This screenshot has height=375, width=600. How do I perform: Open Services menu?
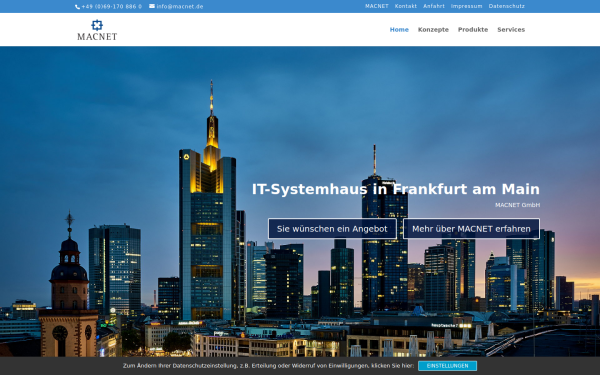(x=511, y=29)
